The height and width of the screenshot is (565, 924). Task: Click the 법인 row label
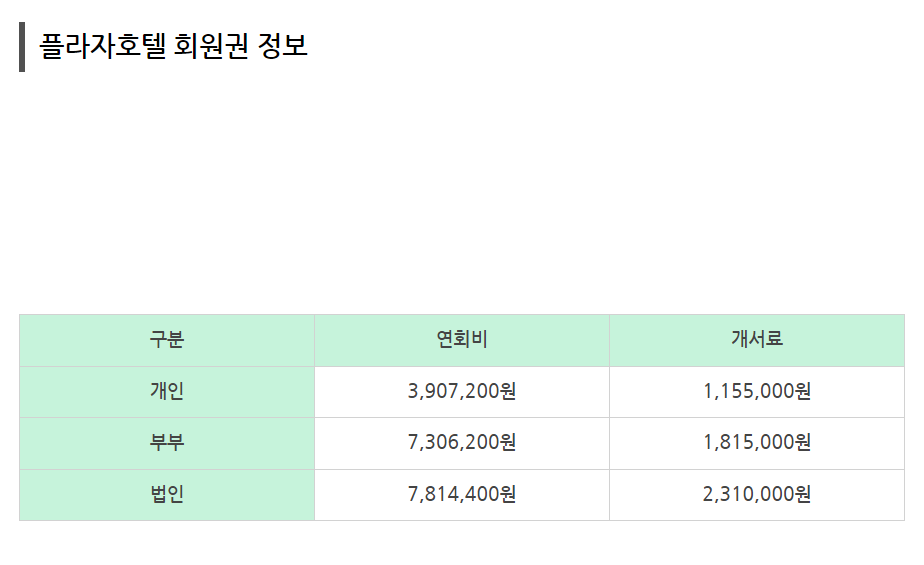click(x=167, y=494)
